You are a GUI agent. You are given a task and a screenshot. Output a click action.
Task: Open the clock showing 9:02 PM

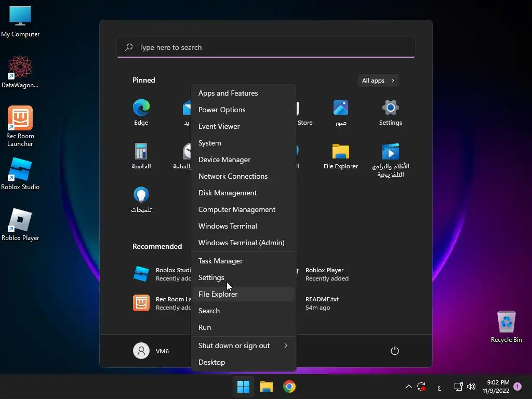click(496, 387)
